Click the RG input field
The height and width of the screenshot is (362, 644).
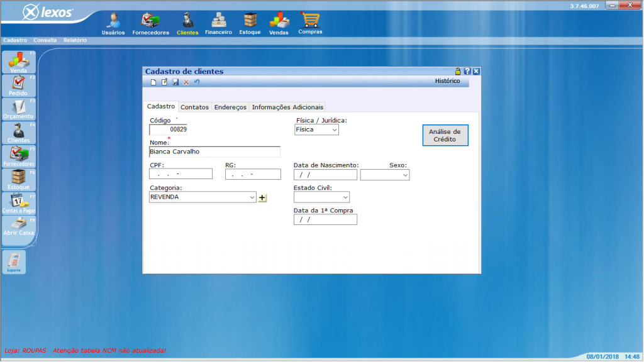pos(253,174)
